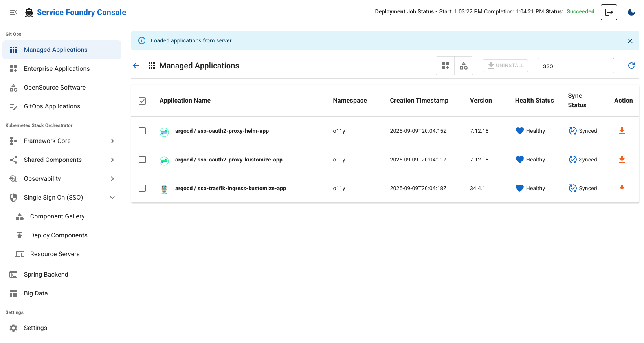Click the GitOps Applications edit-list icon
644x343 pixels.
point(13,106)
